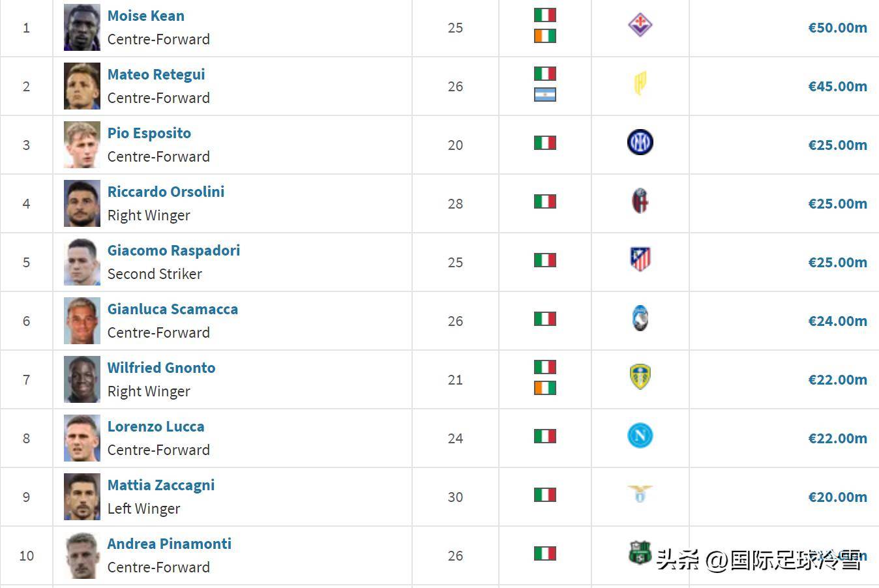Click the Riccardo Orsolini name link
This screenshot has width=879, height=588.
166,192
